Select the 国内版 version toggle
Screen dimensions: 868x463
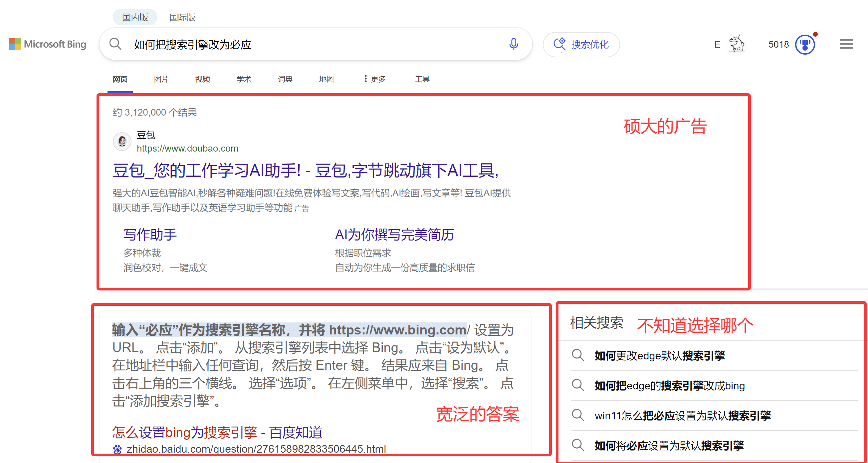(135, 17)
